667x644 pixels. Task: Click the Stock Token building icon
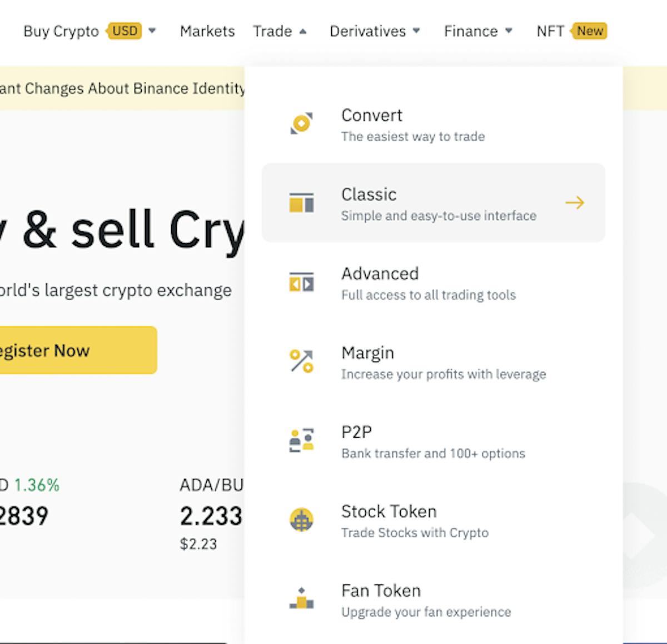pos(302,520)
